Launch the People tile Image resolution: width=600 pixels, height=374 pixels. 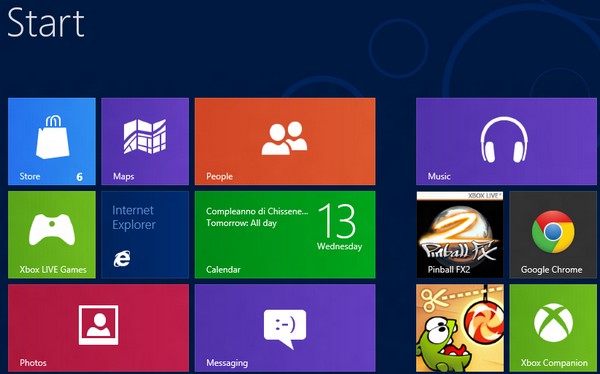click(x=285, y=141)
